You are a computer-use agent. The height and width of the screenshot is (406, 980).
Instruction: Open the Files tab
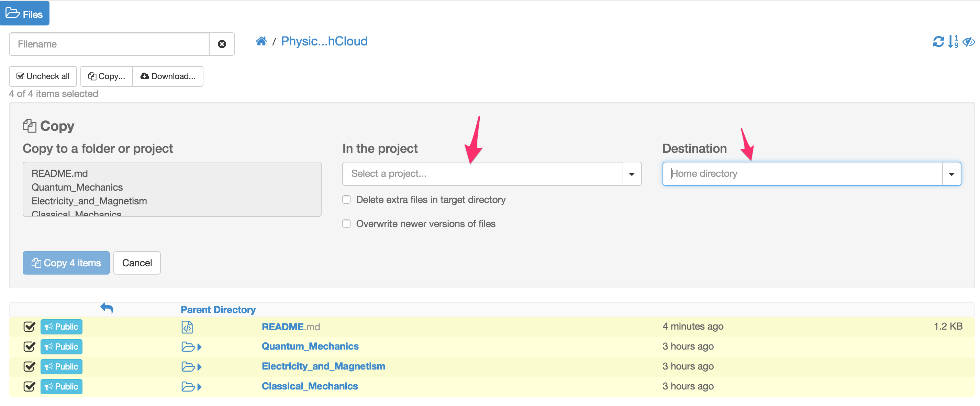[x=25, y=14]
